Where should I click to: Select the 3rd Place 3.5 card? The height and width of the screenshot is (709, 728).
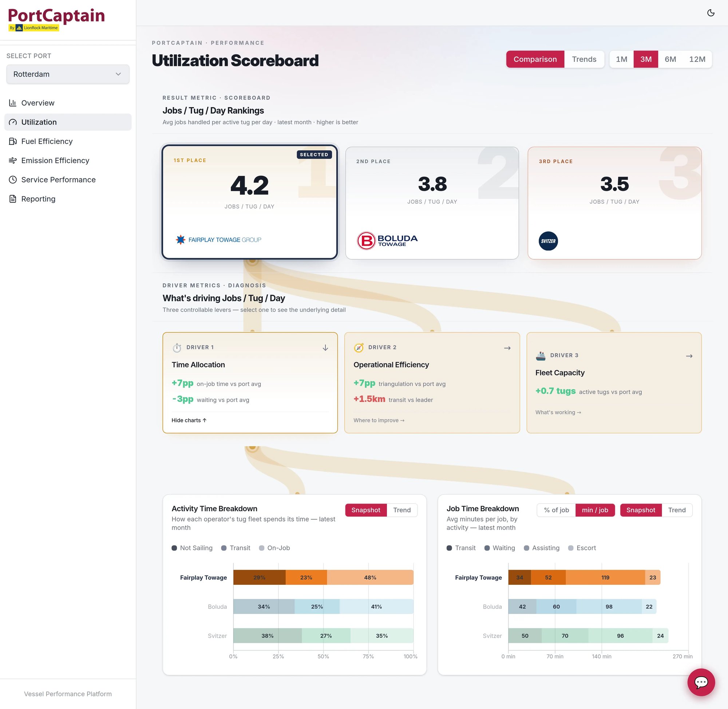coord(614,203)
